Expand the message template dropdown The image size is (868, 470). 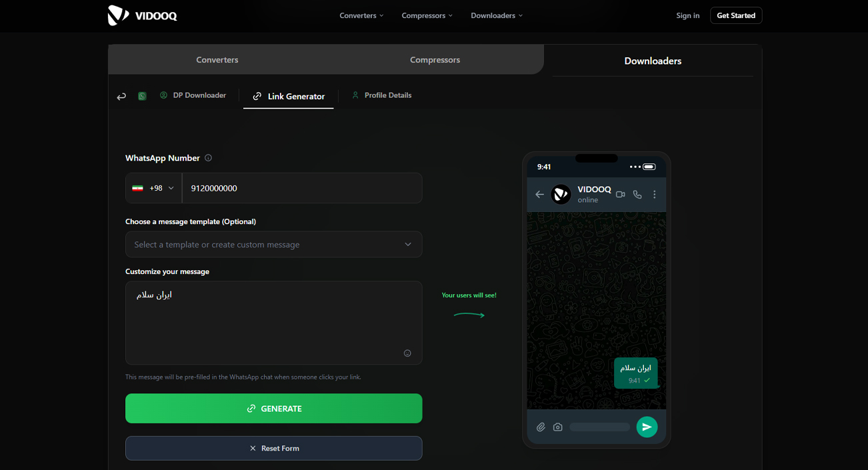tap(273, 245)
